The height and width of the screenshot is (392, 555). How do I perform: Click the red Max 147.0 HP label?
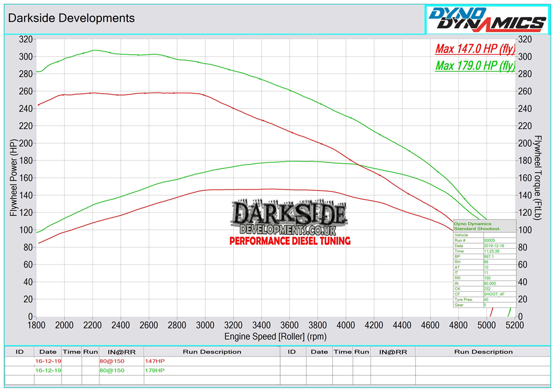pyautogui.click(x=475, y=49)
